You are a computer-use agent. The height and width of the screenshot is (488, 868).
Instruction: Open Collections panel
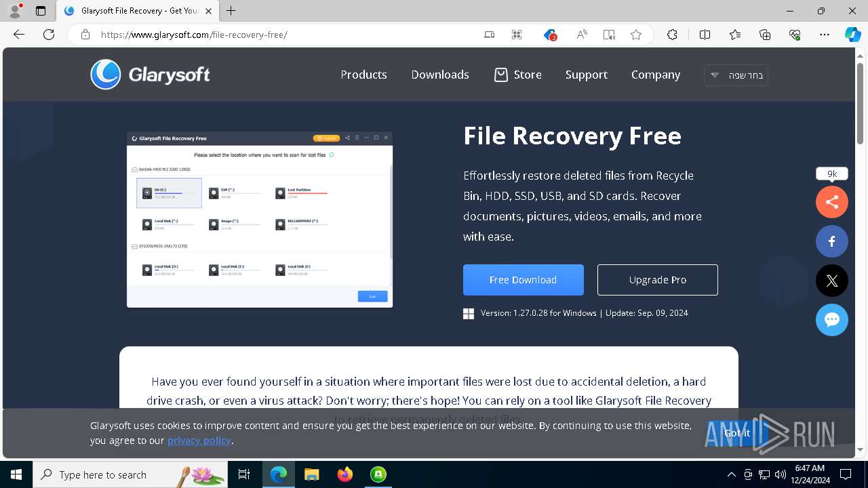[x=765, y=35]
